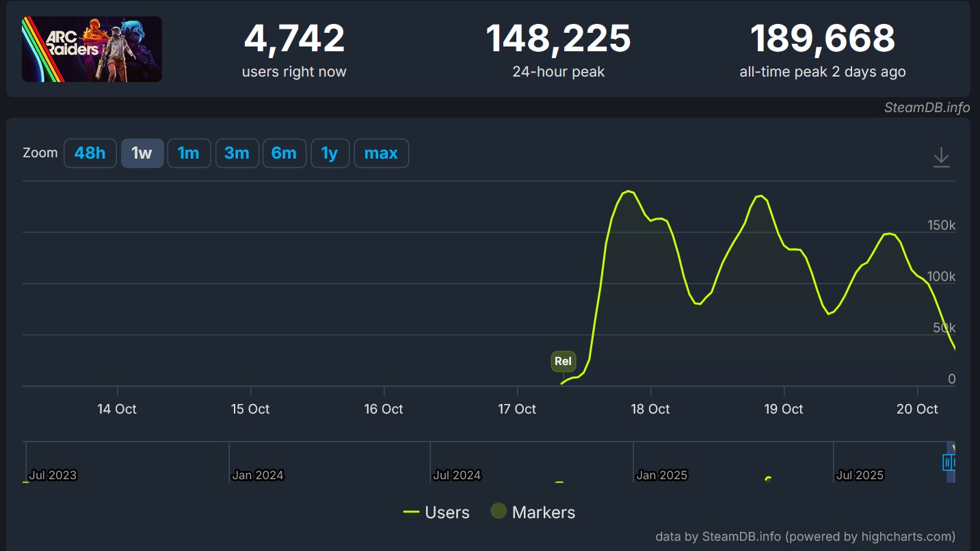
Task: Zoom chart to 6m
Action: pyautogui.click(x=284, y=153)
